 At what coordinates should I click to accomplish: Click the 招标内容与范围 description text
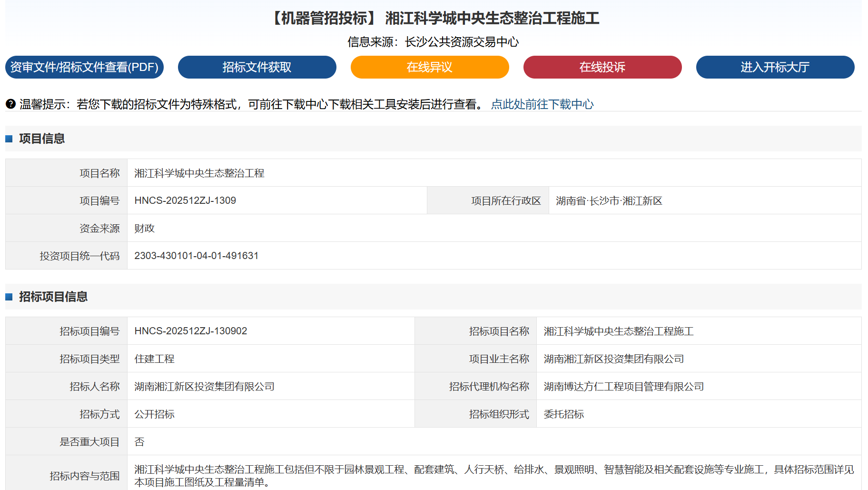[494, 476]
